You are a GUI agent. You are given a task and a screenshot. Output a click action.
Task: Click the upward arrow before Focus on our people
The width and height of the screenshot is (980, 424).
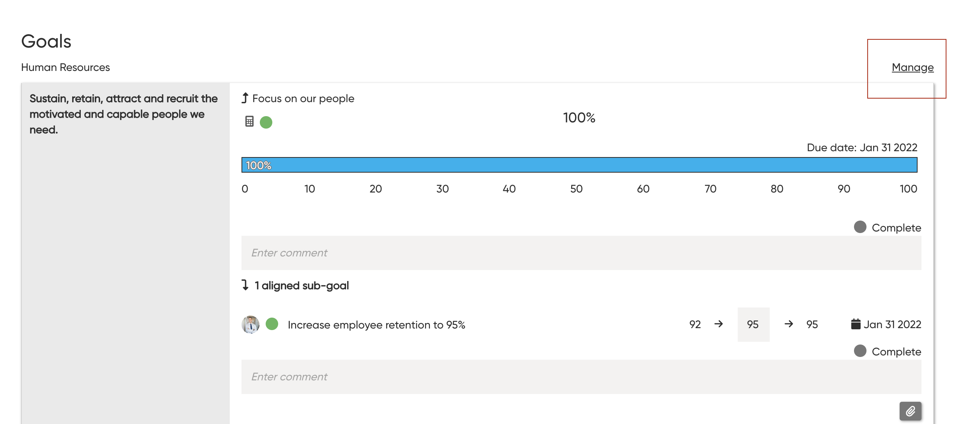(245, 98)
